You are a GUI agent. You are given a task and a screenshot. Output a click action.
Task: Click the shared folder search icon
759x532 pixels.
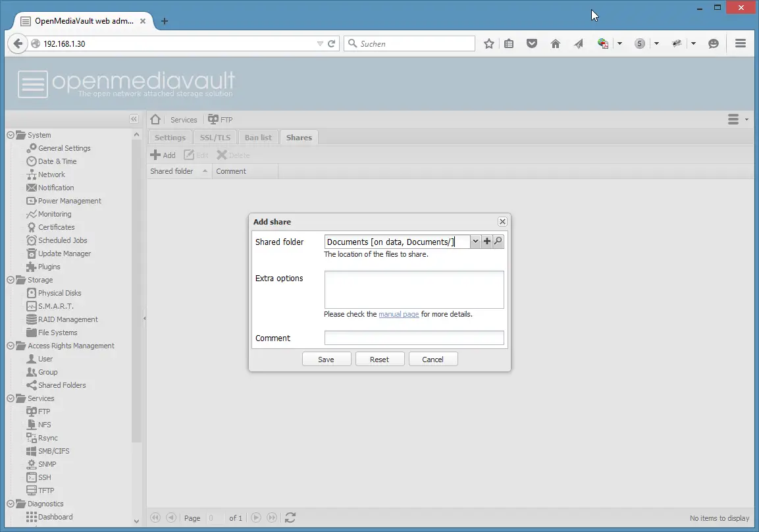click(x=498, y=241)
